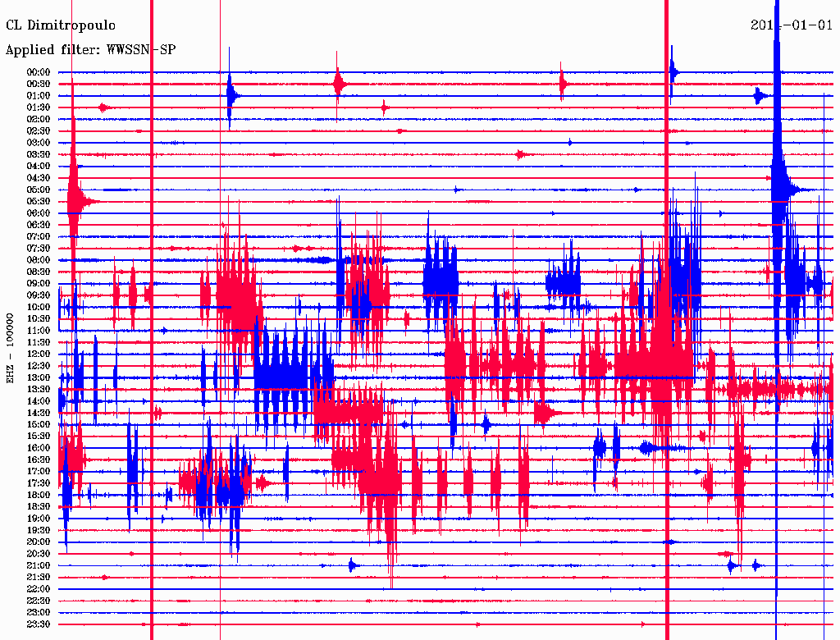Select the 13:00 time row label
This screenshot has width=840, height=640.
tap(39, 377)
